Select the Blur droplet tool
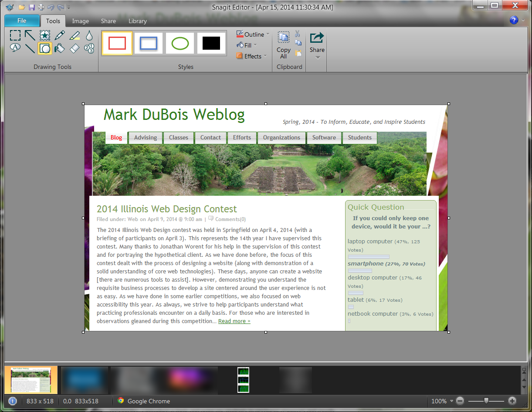The image size is (532, 412). tap(89, 35)
